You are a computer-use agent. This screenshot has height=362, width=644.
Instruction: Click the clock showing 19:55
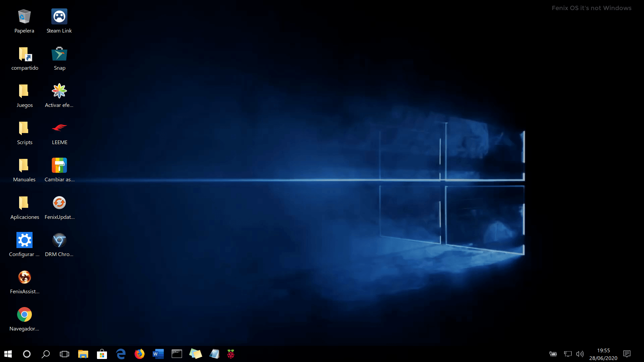pyautogui.click(x=603, y=351)
